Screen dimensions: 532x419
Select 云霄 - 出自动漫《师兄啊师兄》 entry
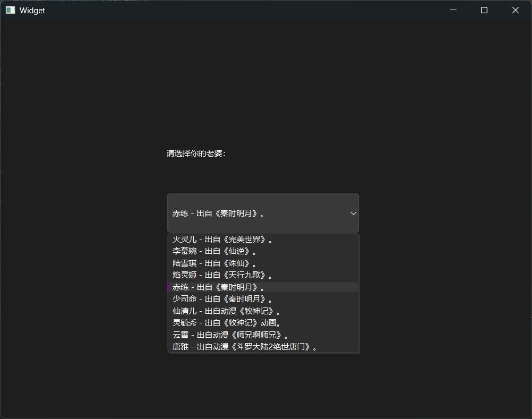pos(263,335)
